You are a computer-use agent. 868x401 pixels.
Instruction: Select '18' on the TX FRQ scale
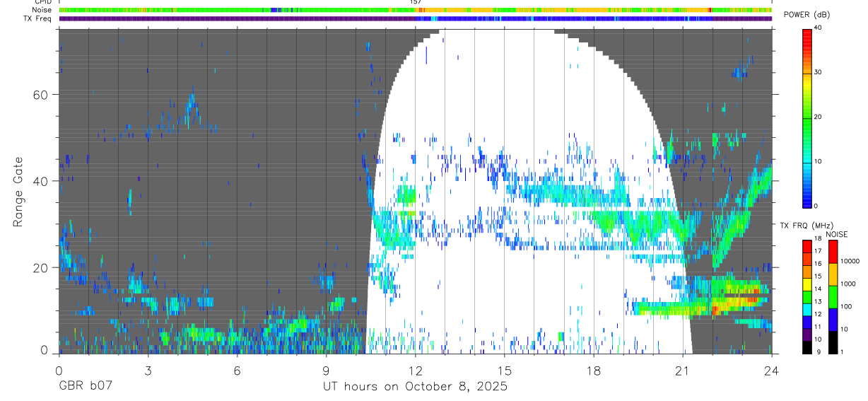(x=818, y=240)
